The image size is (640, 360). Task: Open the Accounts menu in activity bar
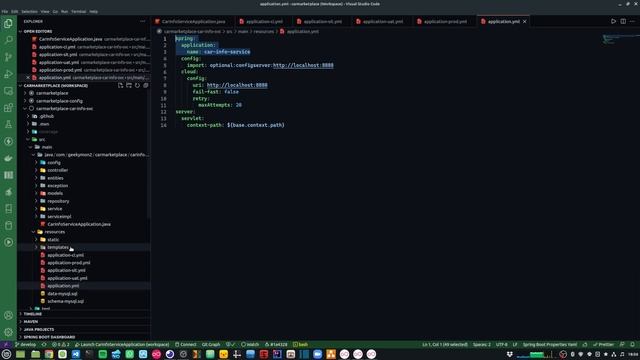click(x=8, y=315)
